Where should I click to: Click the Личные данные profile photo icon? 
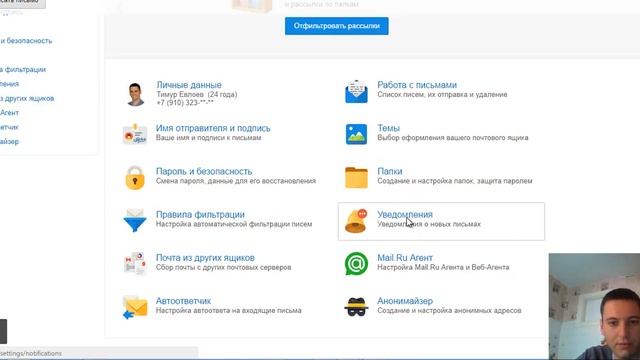(x=135, y=94)
